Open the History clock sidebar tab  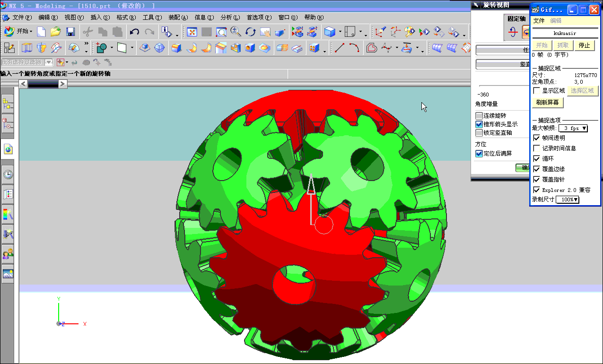point(8,175)
